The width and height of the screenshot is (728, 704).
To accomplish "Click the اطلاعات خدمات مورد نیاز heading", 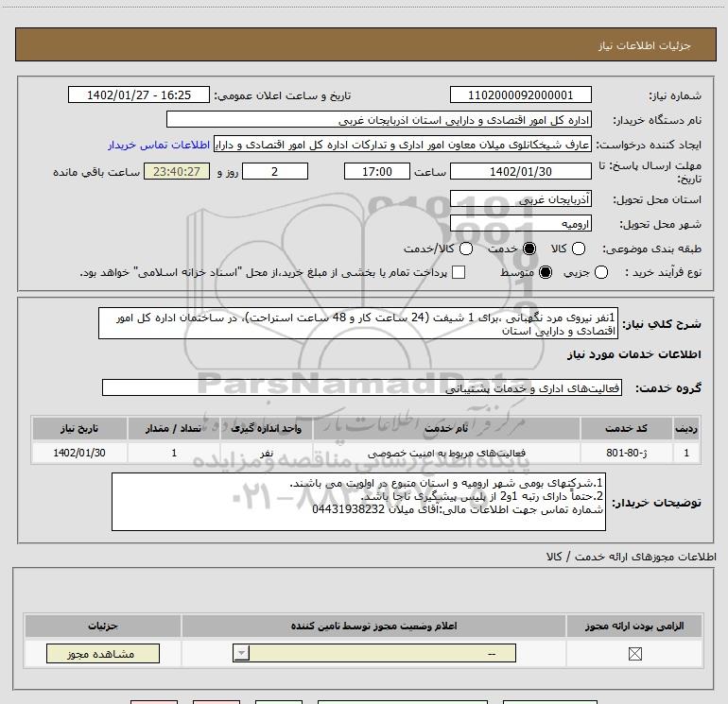I will point(633,354).
